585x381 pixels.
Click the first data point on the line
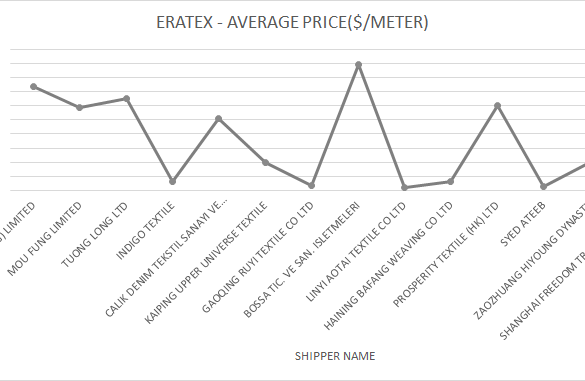pos(33,87)
